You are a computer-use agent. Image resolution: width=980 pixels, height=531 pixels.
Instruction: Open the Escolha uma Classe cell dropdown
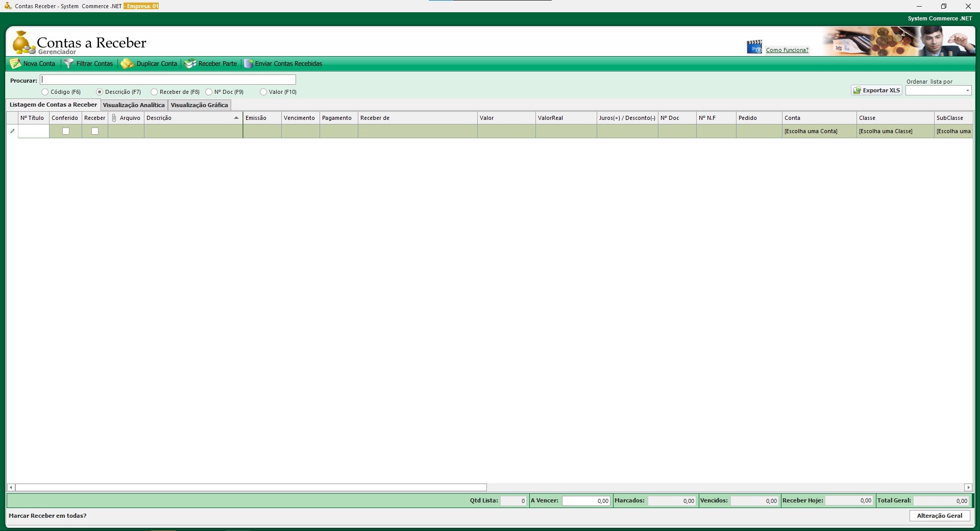(894, 132)
